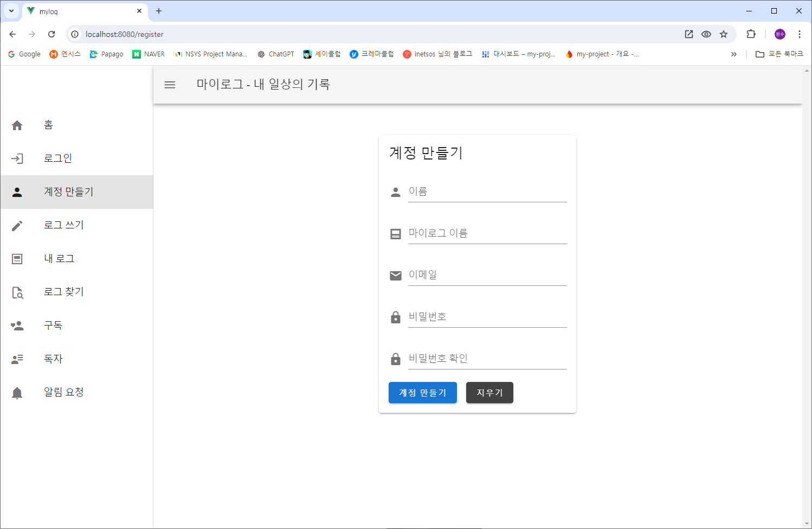Click the ChatGPT bookmark in bookmarks bar
This screenshot has height=529, width=812.
pyautogui.click(x=275, y=54)
